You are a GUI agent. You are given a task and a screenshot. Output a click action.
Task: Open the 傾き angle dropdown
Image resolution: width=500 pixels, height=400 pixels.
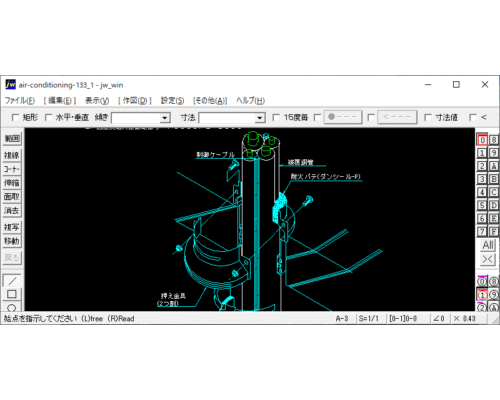(x=164, y=118)
